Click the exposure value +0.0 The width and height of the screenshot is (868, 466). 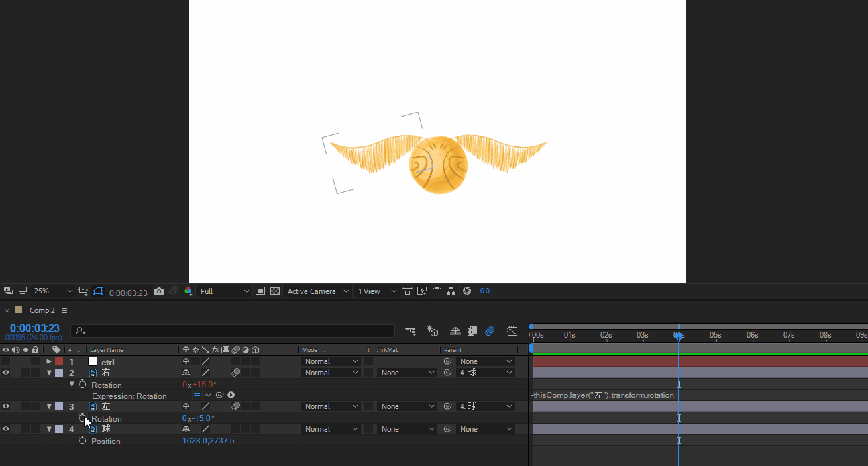482,291
